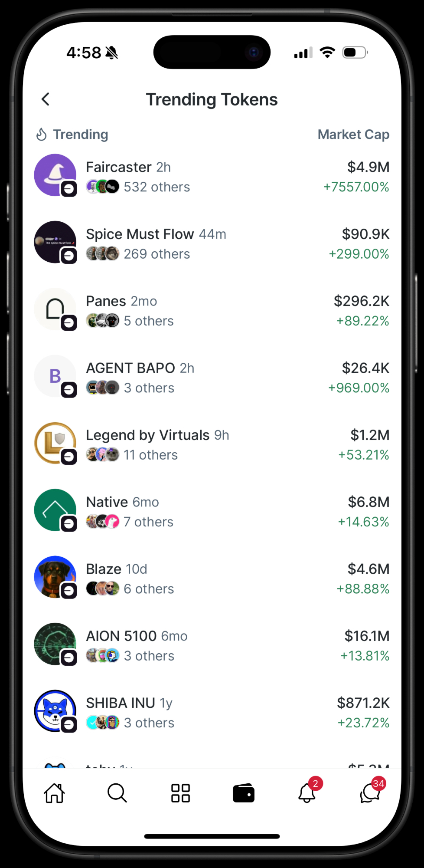The height and width of the screenshot is (868, 424).
Task: Open the search magnifier tab
Action: pyautogui.click(x=117, y=793)
